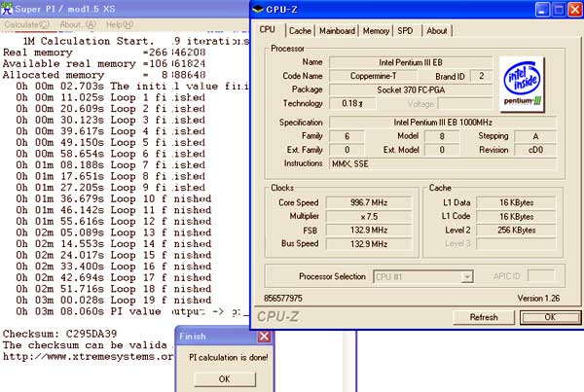Click the Revision value cD0

click(535, 150)
